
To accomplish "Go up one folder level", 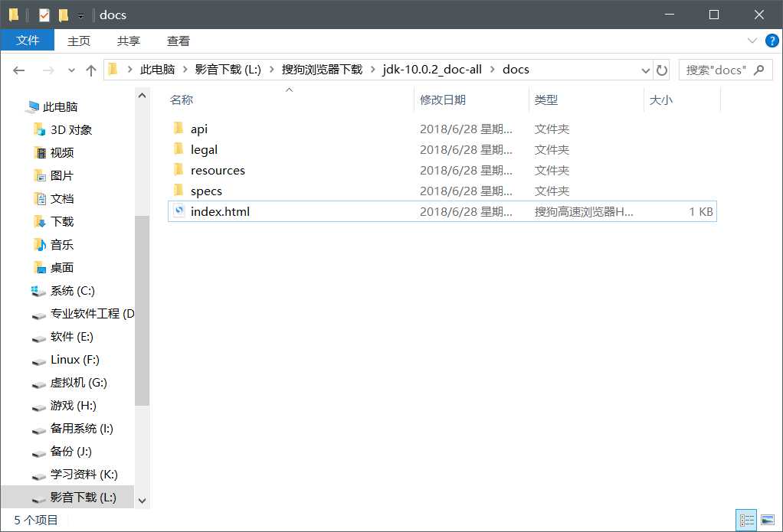I will coord(91,70).
